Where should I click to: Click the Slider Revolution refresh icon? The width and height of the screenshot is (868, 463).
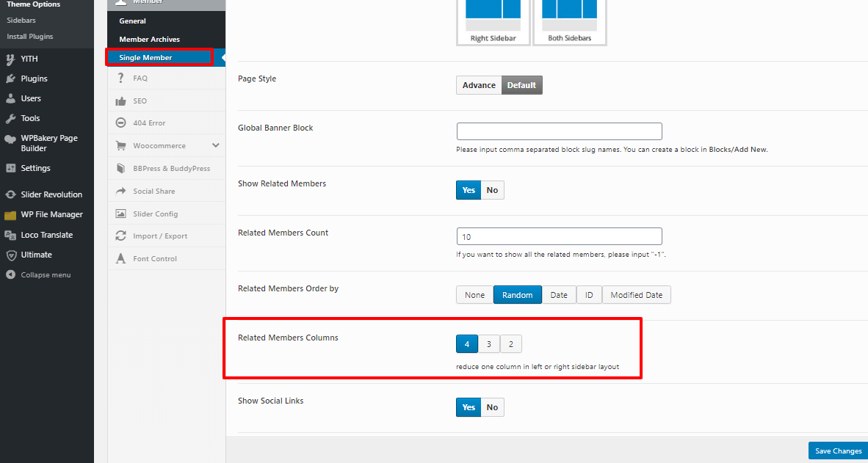(x=10, y=194)
